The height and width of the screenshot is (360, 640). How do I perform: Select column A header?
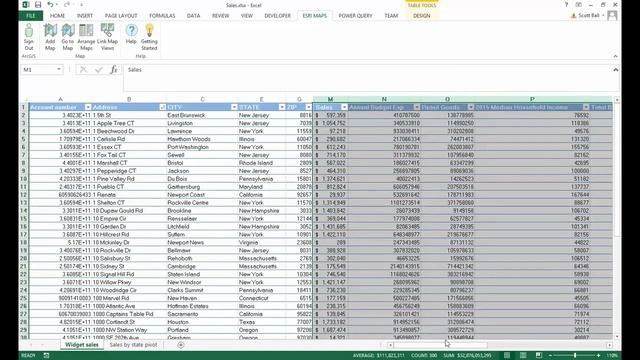point(60,99)
